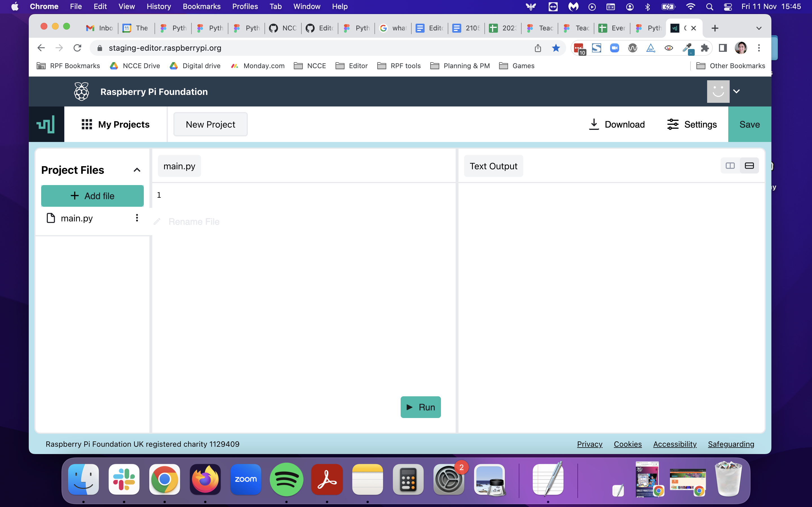This screenshot has height=507, width=812.
Task: Click the Raspberry Pi Foundation logo
Action: (x=81, y=92)
